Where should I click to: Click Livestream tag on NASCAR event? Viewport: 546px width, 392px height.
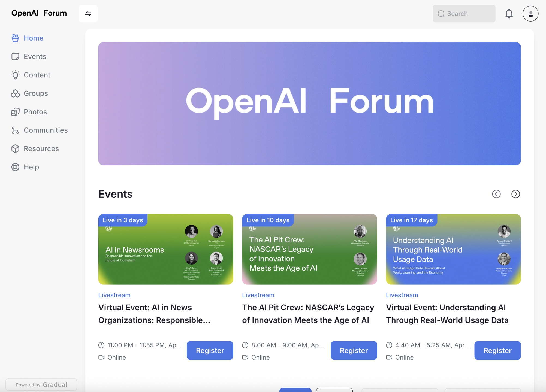click(x=258, y=295)
